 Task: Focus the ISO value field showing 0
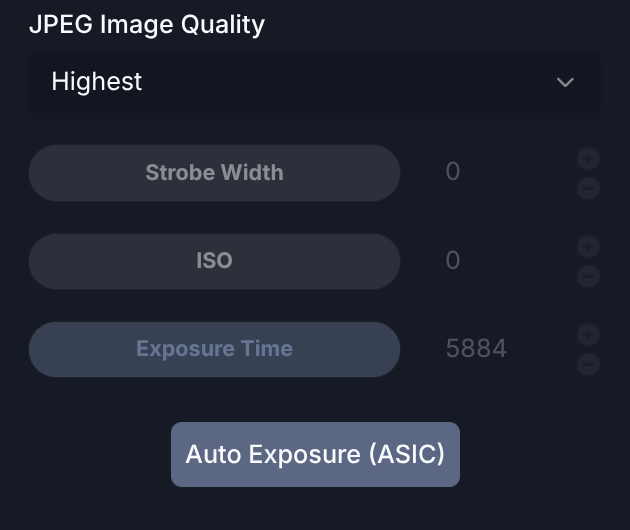tap(494, 260)
